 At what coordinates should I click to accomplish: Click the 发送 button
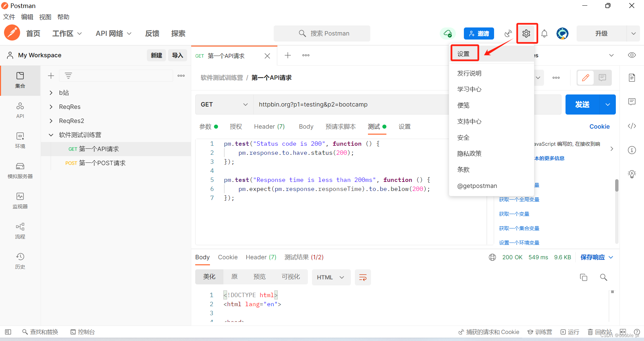click(583, 105)
